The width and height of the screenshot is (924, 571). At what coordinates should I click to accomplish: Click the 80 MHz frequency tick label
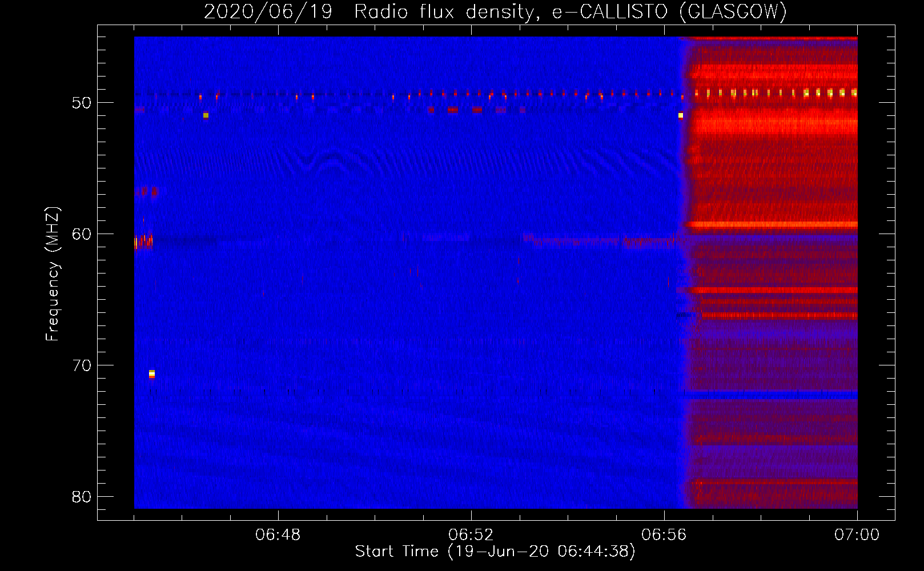pyautogui.click(x=82, y=497)
